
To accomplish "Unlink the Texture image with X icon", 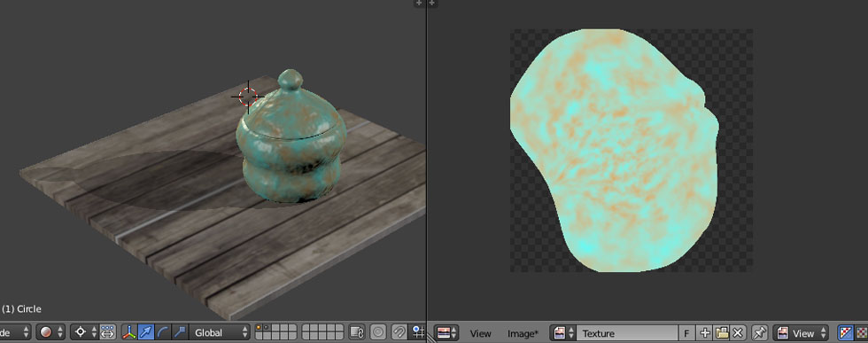I will point(737,333).
